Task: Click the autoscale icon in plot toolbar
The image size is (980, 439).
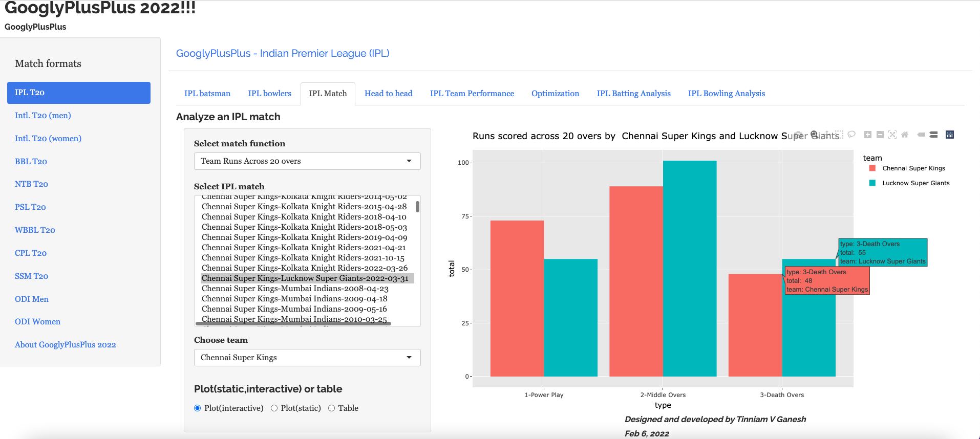Action: tap(892, 135)
